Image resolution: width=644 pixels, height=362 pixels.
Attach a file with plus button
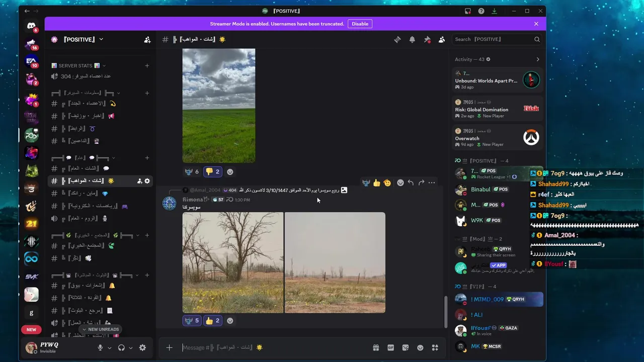pos(169,347)
